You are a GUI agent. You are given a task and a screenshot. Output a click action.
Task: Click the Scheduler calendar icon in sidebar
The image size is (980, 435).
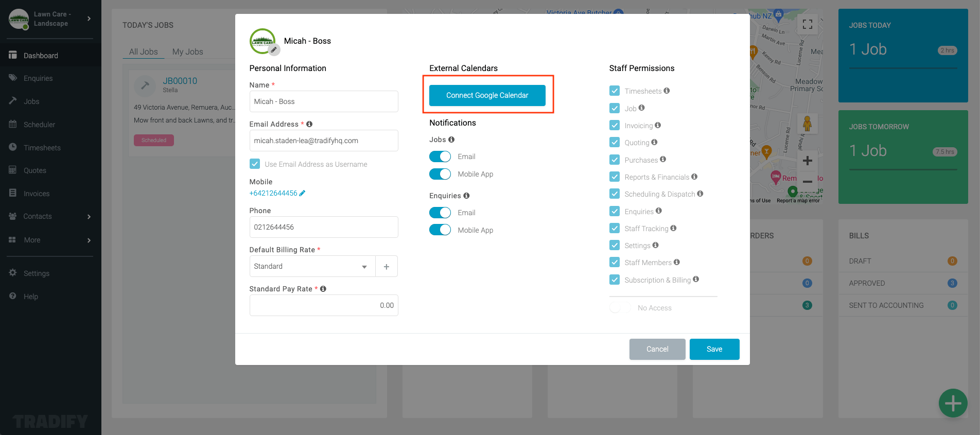(13, 124)
